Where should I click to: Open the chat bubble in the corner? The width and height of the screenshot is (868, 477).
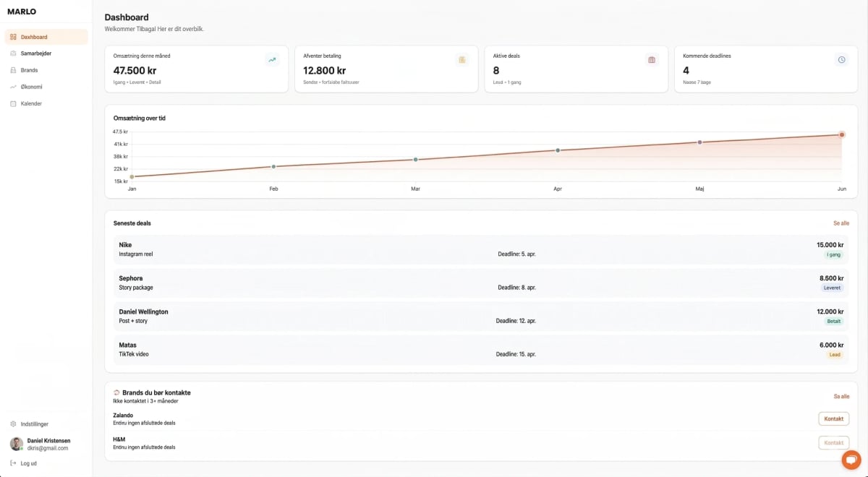pos(851,460)
